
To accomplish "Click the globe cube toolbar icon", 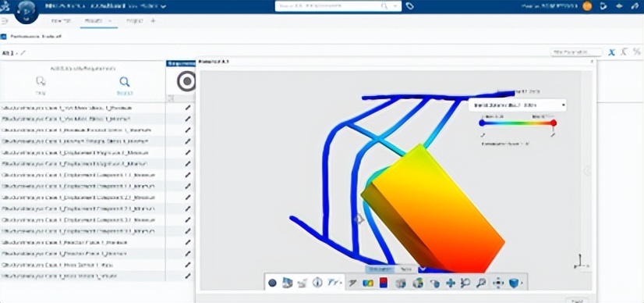I will (x=418, y=283).
